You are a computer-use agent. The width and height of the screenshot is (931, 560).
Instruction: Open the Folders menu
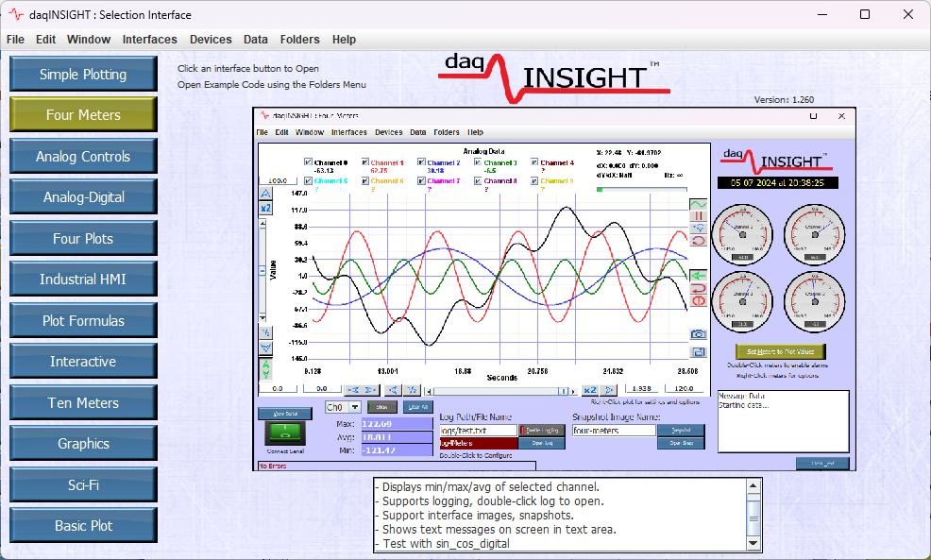300,40
